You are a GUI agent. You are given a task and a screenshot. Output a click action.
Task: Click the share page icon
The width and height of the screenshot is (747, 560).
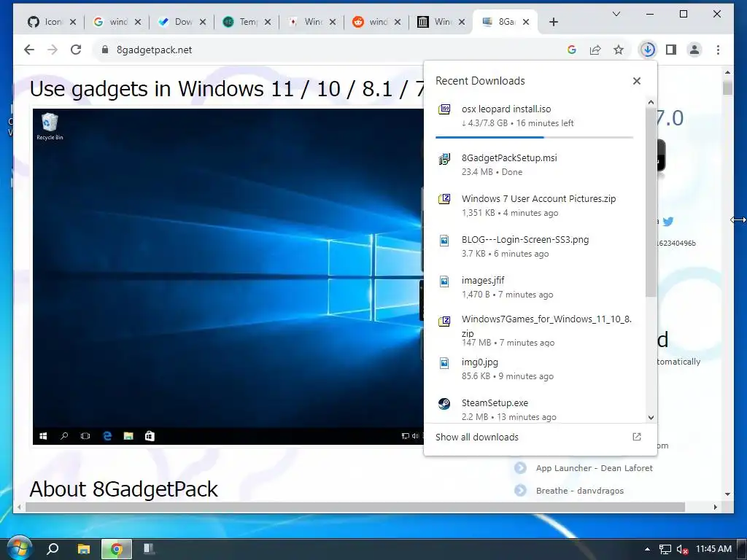595,50
